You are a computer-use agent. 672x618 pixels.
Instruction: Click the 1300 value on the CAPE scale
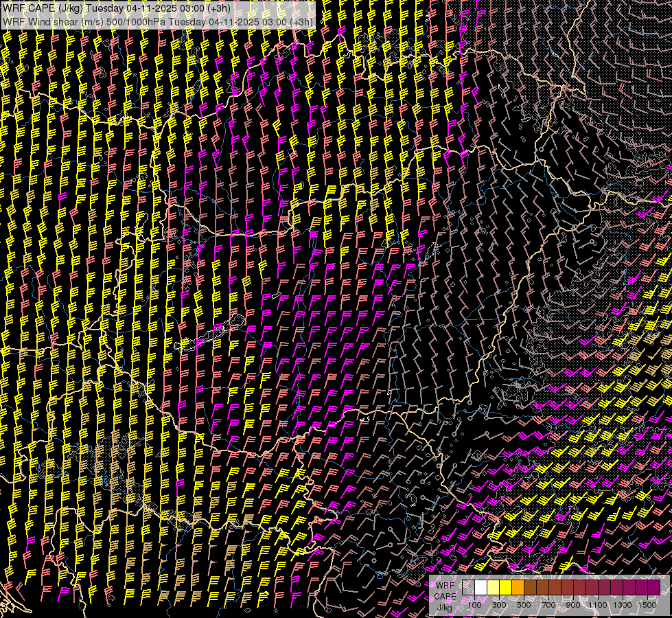click(x=623, y=605)
